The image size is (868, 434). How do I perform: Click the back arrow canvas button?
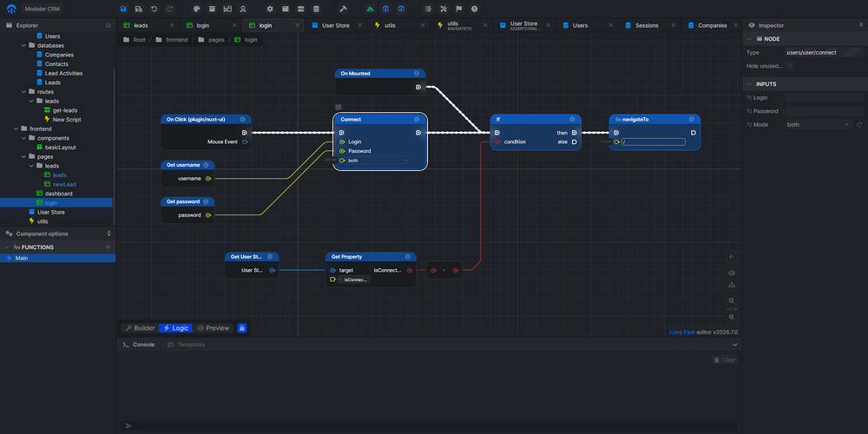732,257
